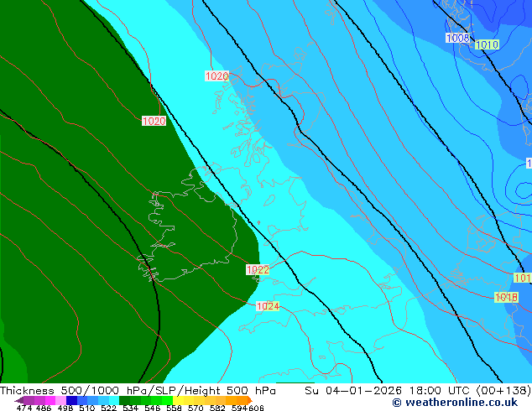The width and height of the screenshot is (532, 411).
Task: Pick the bright yellow legend swatch above 558
Action: point(178,400)
